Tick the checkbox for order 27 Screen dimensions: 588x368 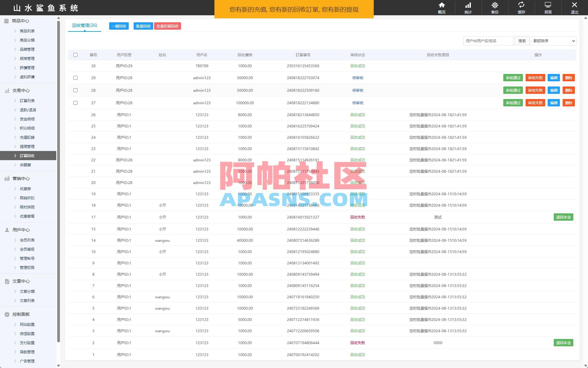tap(75, 103)
